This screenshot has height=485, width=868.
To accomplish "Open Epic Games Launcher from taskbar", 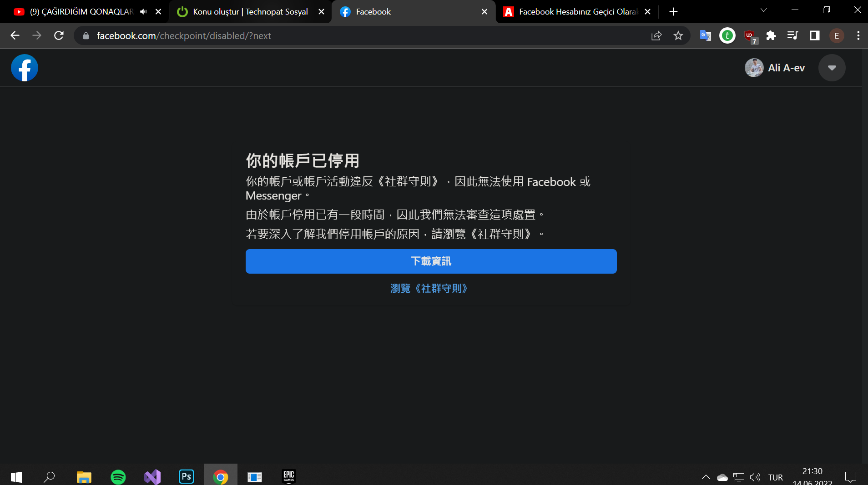I will 289,477.
